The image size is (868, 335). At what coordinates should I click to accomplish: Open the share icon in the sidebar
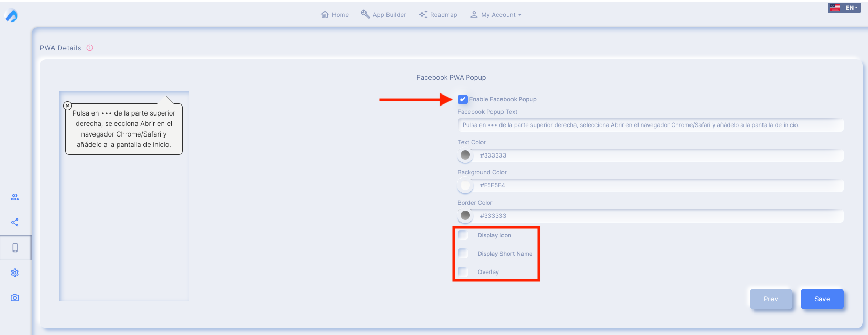[15, 222]
